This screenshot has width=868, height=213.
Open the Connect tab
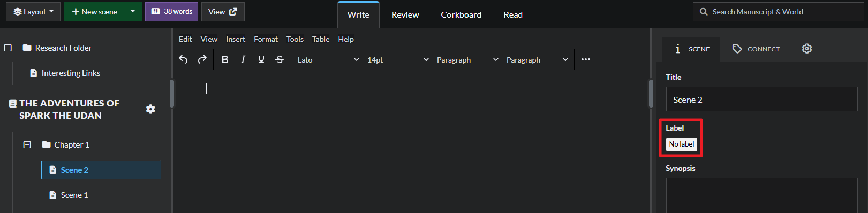coord(756,49)
